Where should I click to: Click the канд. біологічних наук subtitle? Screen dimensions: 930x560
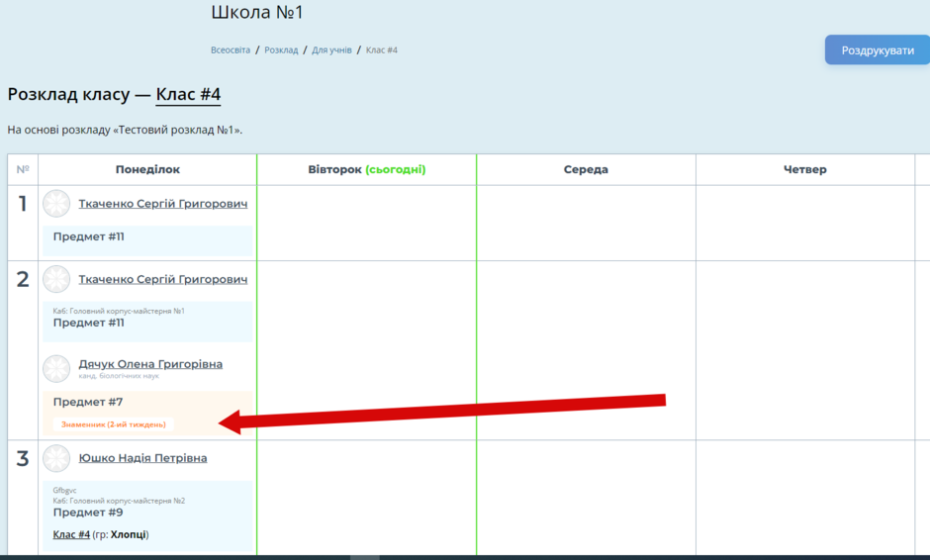[119, 376]
